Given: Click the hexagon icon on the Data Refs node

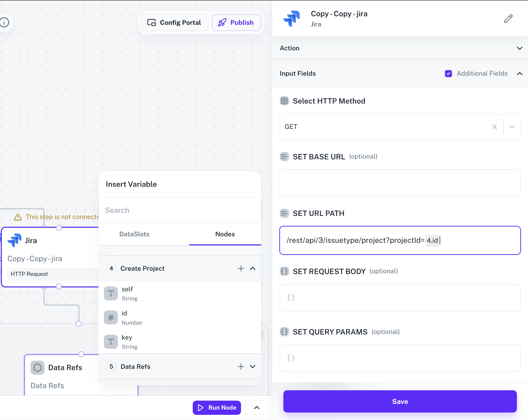Looking at the screenshot, I should tap(38, 368).
